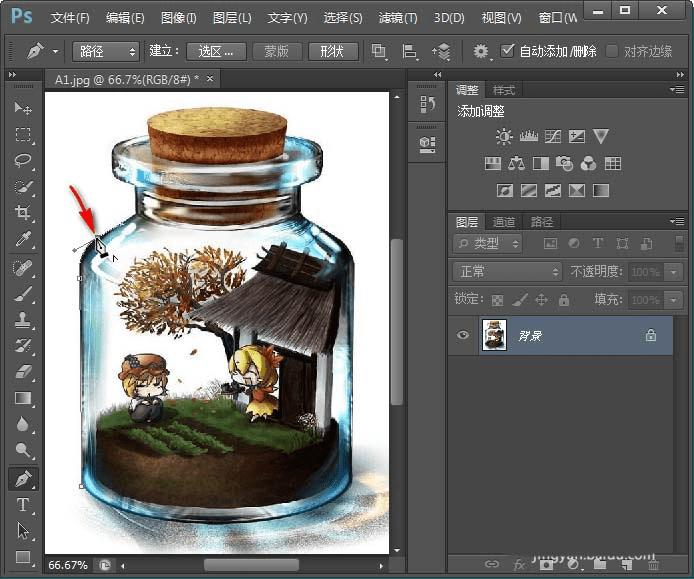Open the 路径 tool mode dropdown

105,51
